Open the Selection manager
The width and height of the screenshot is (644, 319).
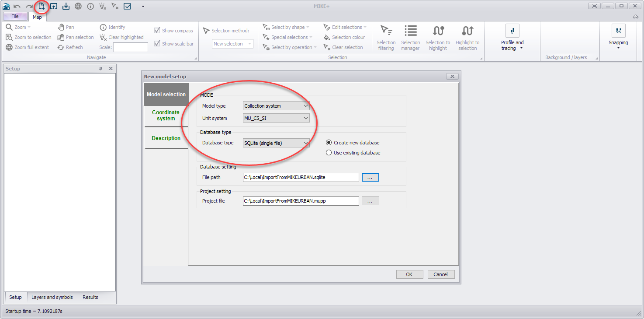[410, 38]
